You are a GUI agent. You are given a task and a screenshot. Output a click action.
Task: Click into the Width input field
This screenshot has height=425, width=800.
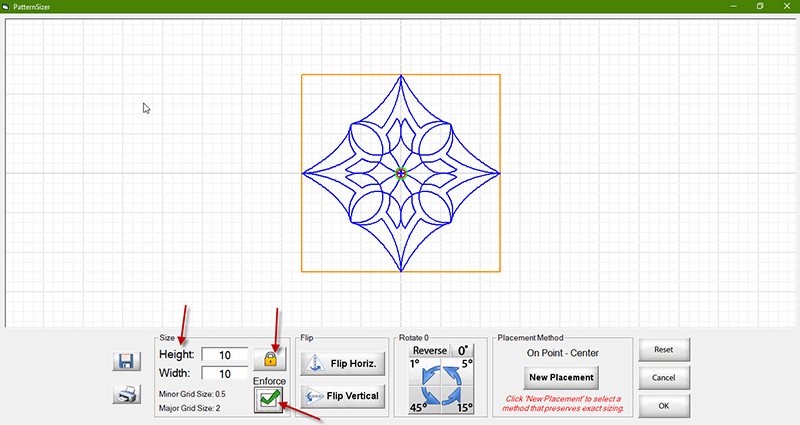point(225,373)
